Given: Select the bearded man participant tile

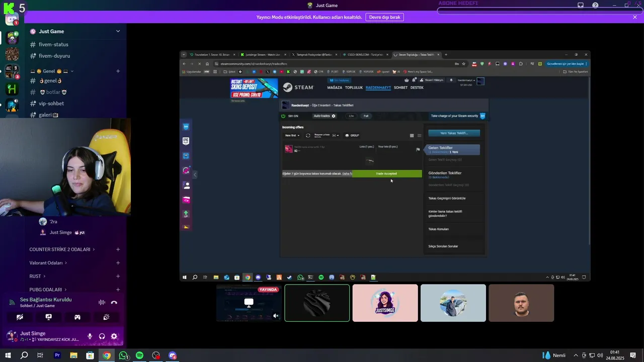Looking at the screenshot, I should tap(521, 303).
